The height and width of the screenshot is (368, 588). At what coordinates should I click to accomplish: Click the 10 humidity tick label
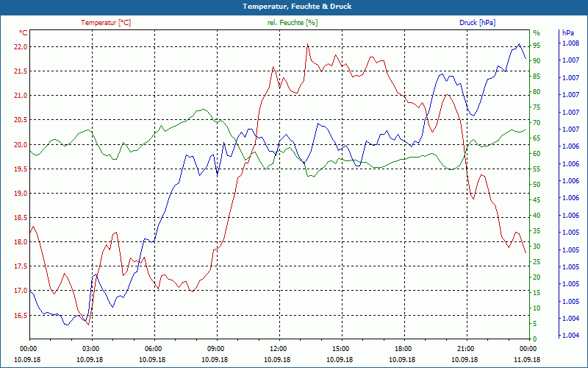537,308
